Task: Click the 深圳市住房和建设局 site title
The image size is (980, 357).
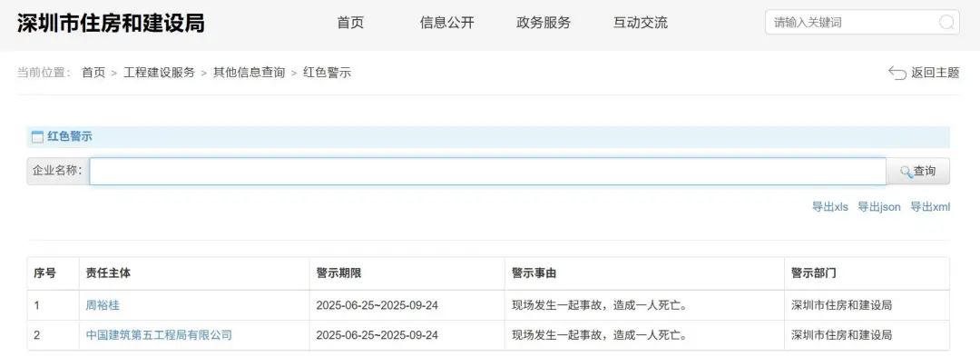Action: (111, 23)
